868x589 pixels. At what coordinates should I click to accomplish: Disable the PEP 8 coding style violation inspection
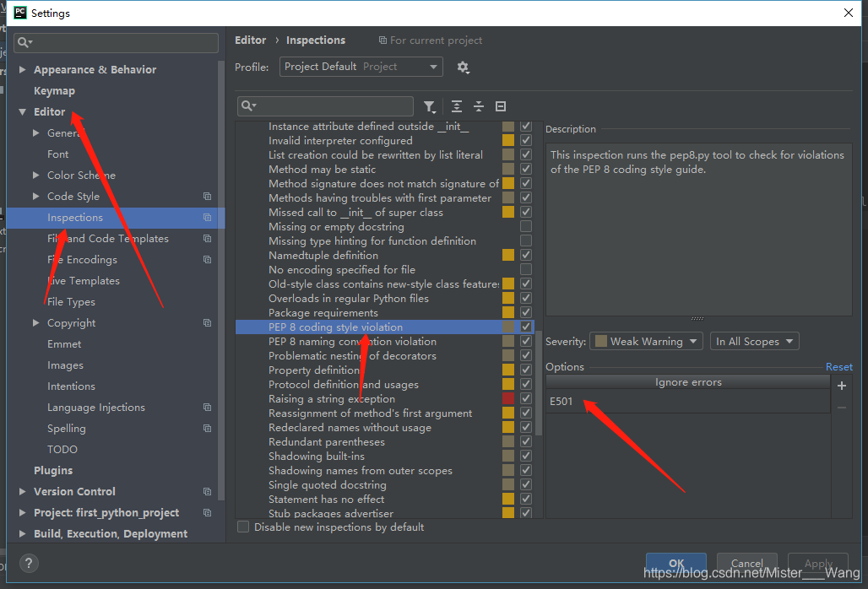coord(525,327)
